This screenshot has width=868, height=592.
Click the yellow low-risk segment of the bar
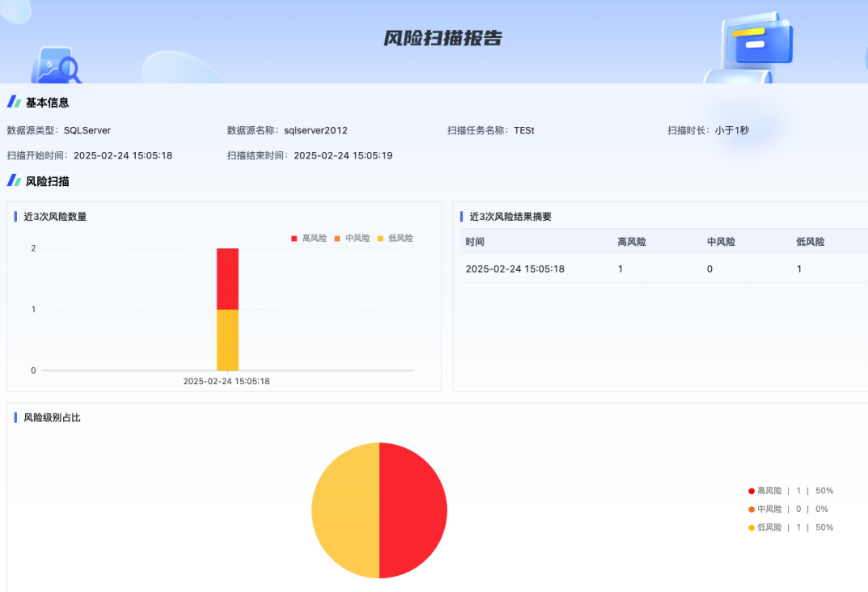pyautogui.click(x=227, y=340)
